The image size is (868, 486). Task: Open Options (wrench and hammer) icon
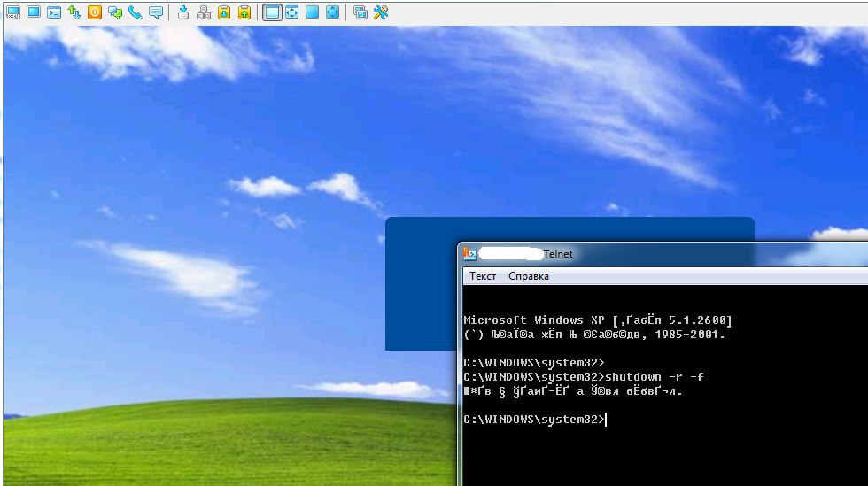(x=381, y=12)
